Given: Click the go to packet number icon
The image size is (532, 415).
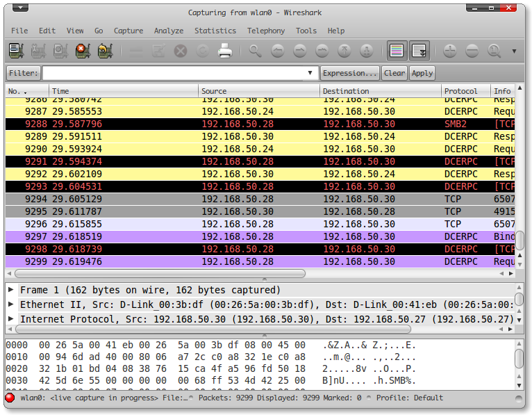Looking at the screenshot, I should [x=322, y=51].
